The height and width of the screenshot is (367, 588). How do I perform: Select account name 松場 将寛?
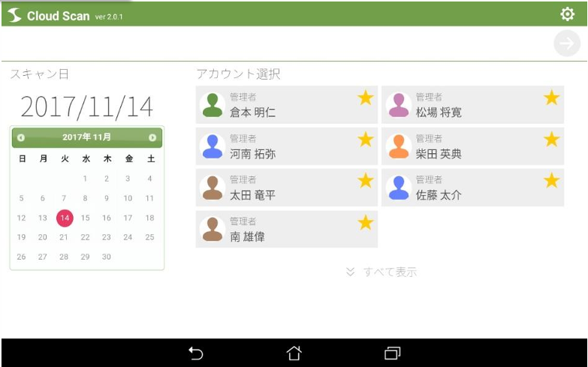pos(439,112)
